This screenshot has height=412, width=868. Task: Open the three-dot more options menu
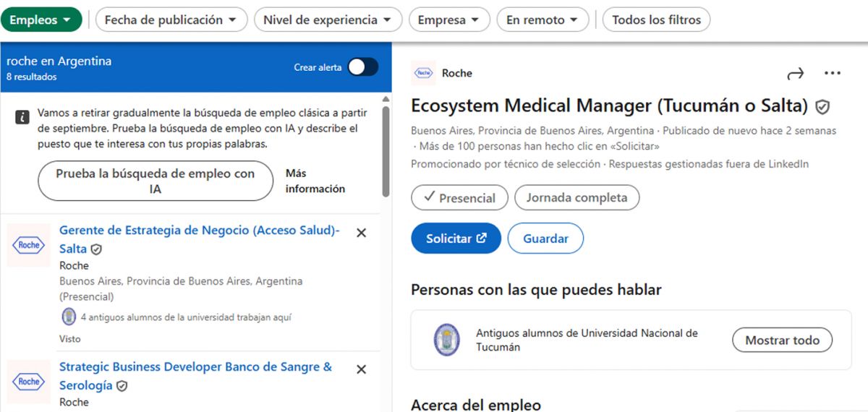(833, 74)
